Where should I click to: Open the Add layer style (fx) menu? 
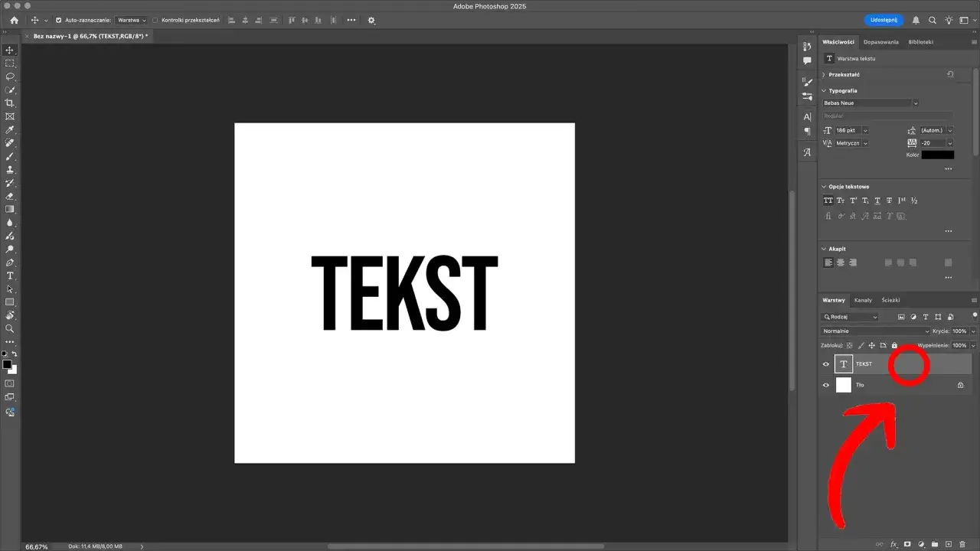[894, 544]
